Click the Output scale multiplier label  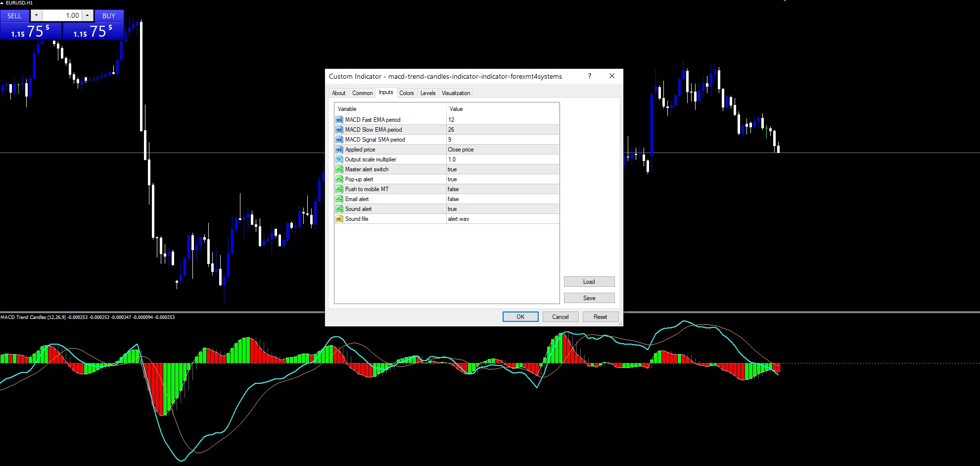coord(371,159)
